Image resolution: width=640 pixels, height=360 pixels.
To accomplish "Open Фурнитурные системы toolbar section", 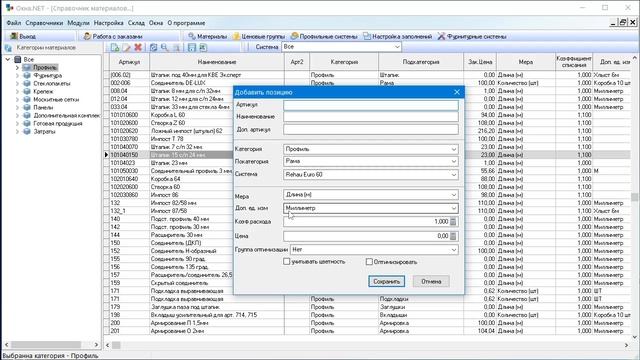I will 472,36.
